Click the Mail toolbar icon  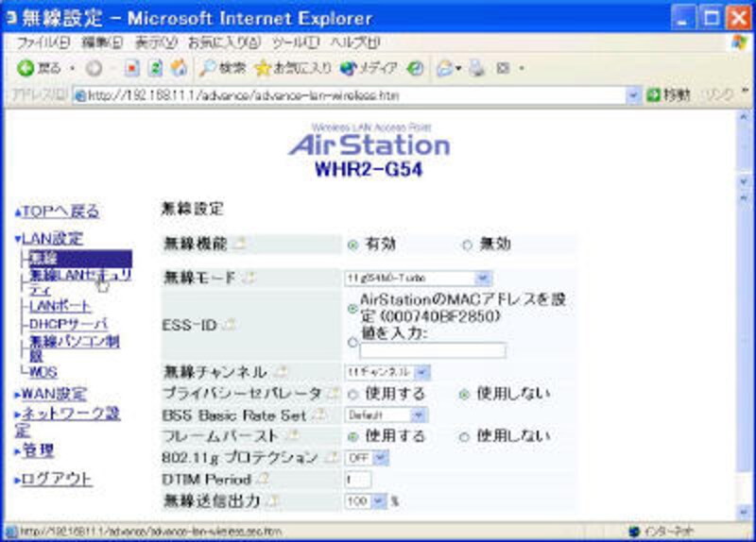[x=444, y=68]
